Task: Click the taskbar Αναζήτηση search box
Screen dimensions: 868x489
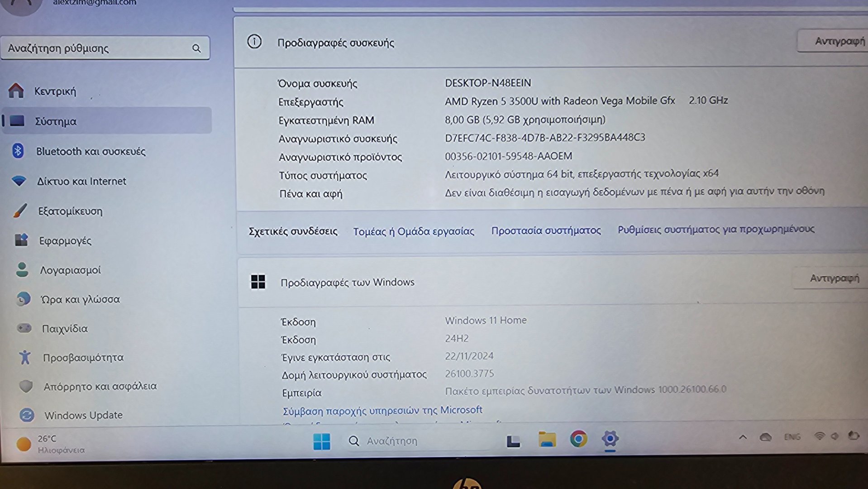Action: click(x=419, y=441)
